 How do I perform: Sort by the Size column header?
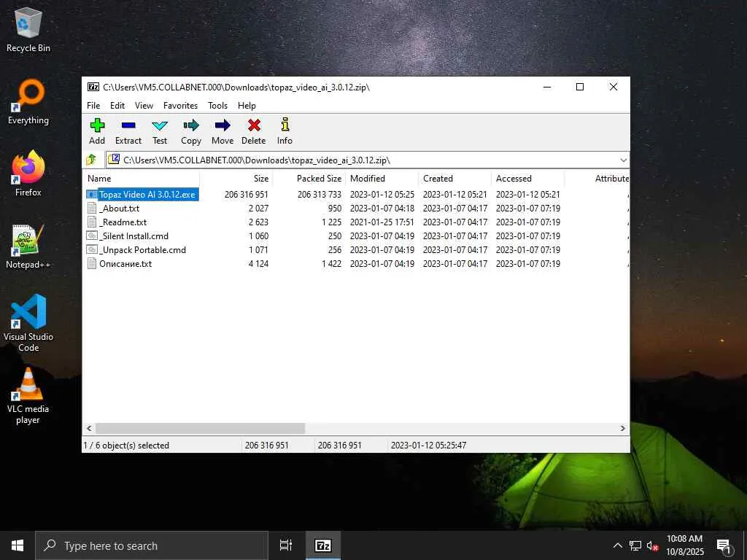236,179
